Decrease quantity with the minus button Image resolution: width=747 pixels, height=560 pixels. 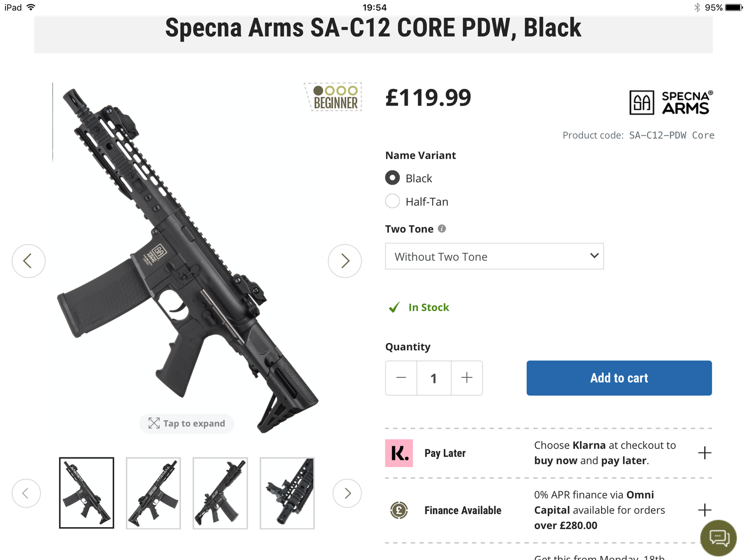click(401, 378)
